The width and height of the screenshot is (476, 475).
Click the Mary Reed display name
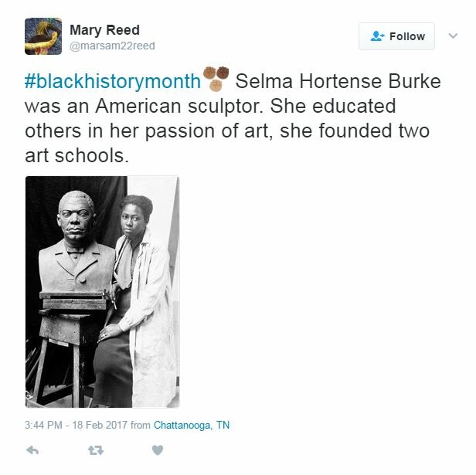coord(105,30)
